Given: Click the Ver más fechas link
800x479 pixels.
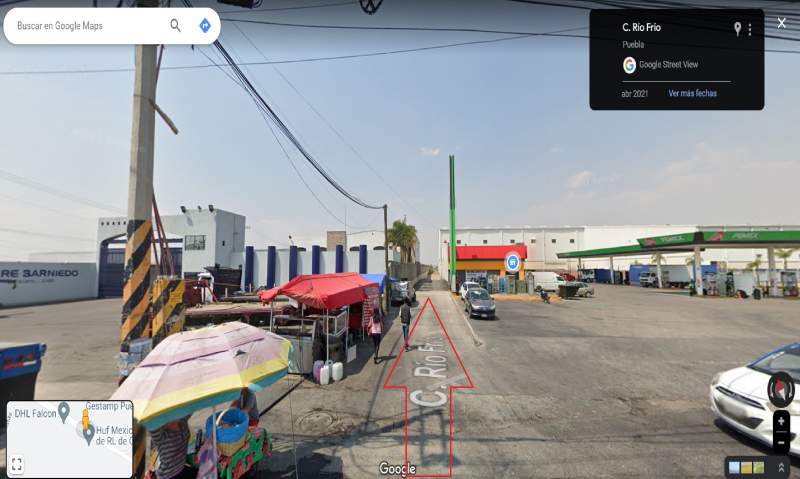Looking at the screenshot, I should tap(692, 93).
